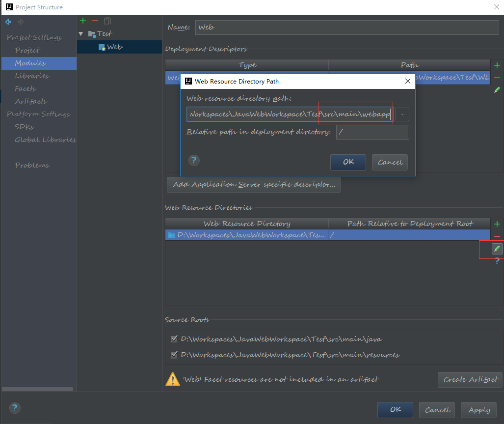Click Apply in Project Structure
Viewport: 504px width, 424px height.
click(478, 410)
